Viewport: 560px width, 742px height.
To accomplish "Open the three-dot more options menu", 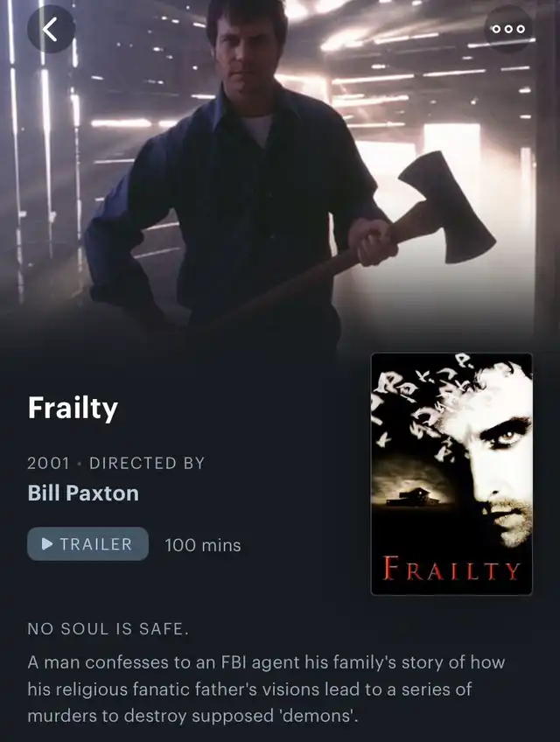I will [508, 29].
